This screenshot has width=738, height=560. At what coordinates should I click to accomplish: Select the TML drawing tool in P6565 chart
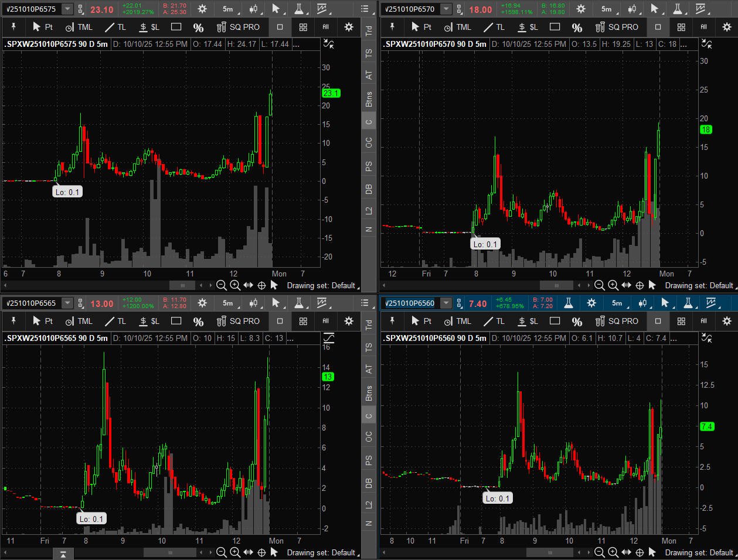coord(79,321)
